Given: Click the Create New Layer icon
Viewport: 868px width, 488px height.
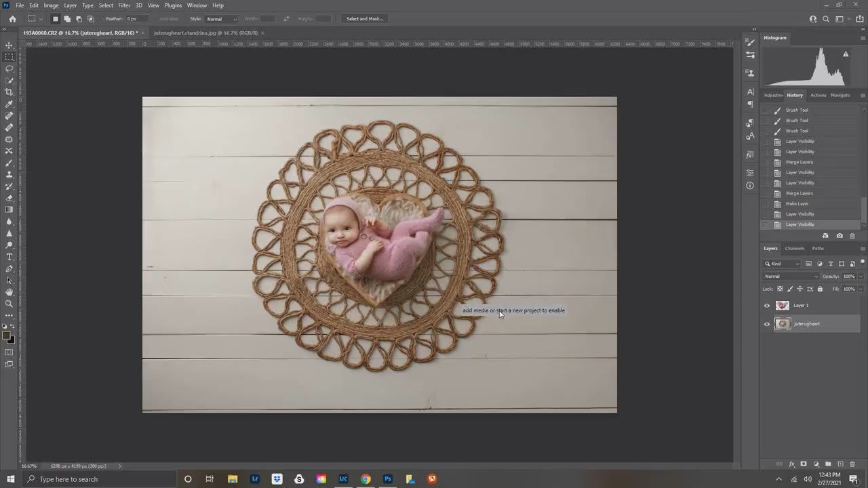Looking at the screenshot, I should [841, 464].
